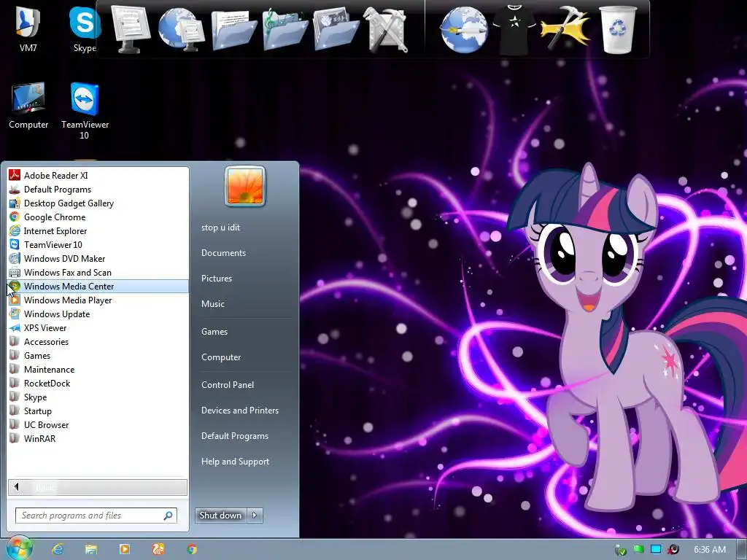Open Internet Explorer from the taskbar
The height and width of the screenshot is (560, 747).
click(58, 549)
